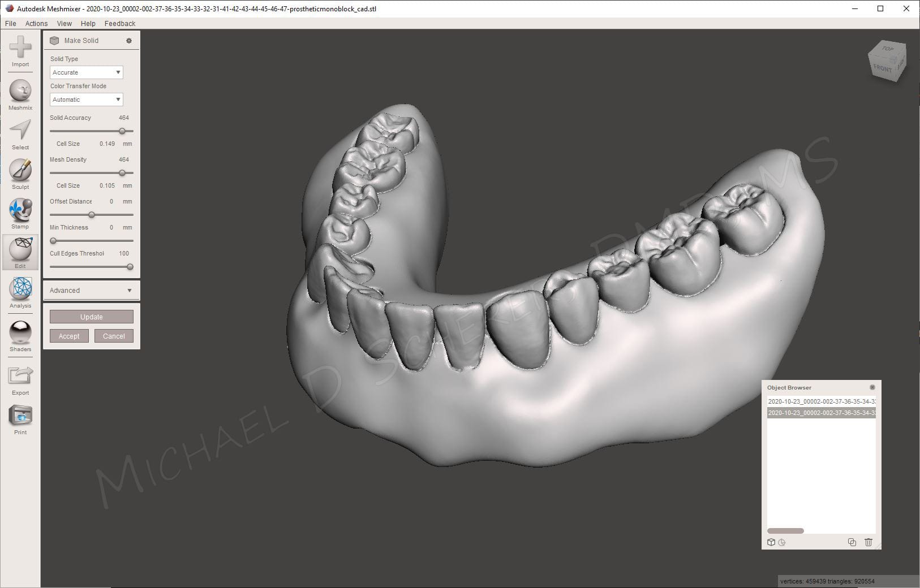Minimize the Meshmixer window

click(x=855, y=8)
